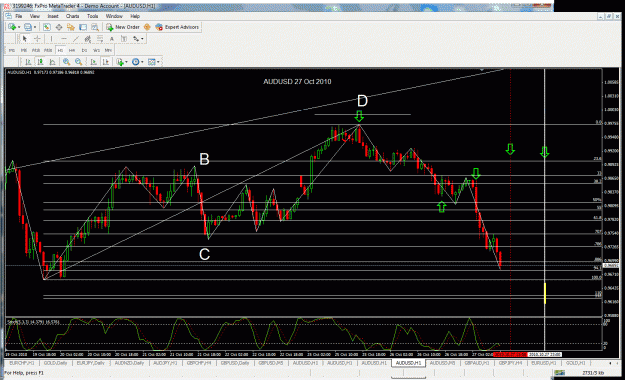Image resolution: width=625 pixels, height=380 pixels.
Task: Open the periods clock icon
Action: point(136,62)
